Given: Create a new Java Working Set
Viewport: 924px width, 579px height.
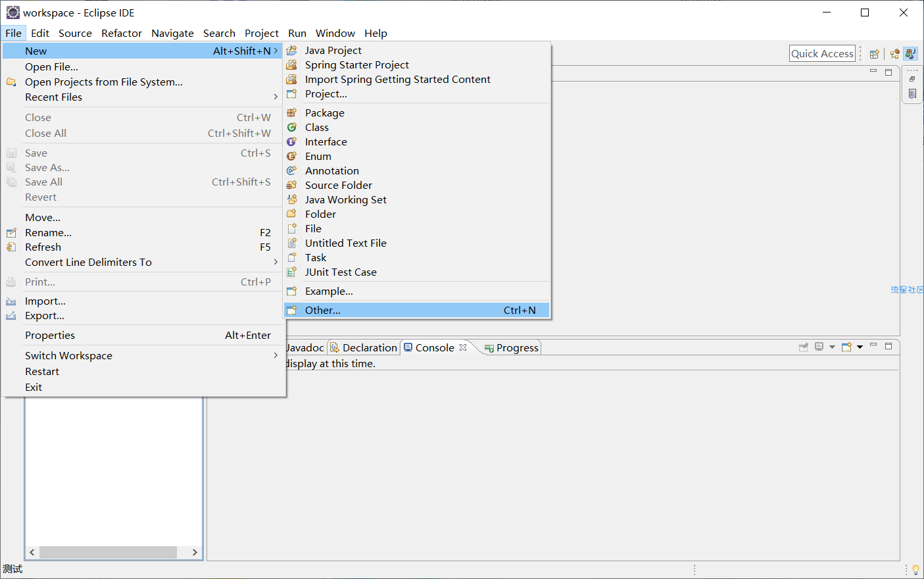Looking at the screenshot, I should click(417, 199).
